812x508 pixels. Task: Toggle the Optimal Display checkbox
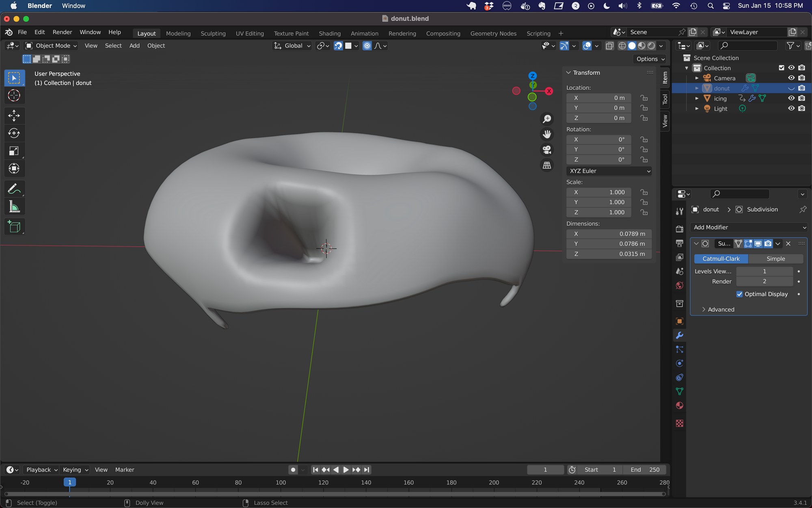click(739, 294)
